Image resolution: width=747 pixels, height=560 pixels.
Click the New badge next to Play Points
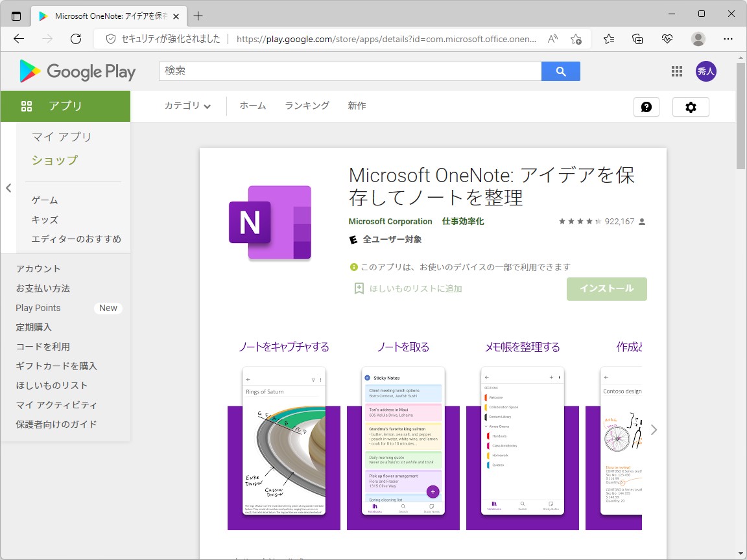pos(108,308)
